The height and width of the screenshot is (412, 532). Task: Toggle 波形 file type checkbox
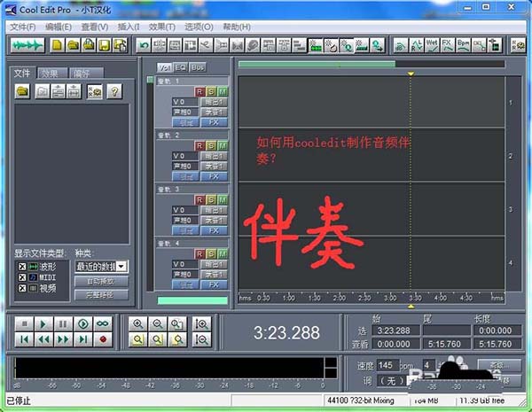22,267
